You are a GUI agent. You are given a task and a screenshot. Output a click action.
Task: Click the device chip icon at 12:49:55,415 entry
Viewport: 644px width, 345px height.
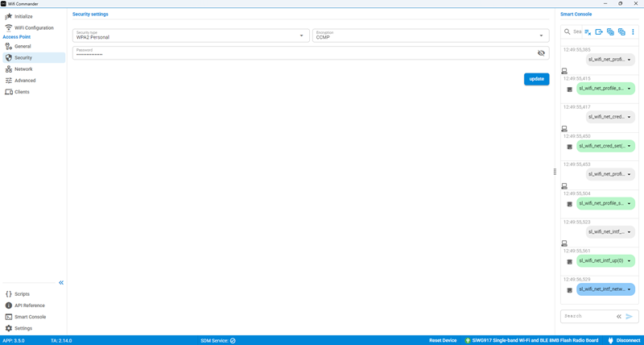point(570,89)
